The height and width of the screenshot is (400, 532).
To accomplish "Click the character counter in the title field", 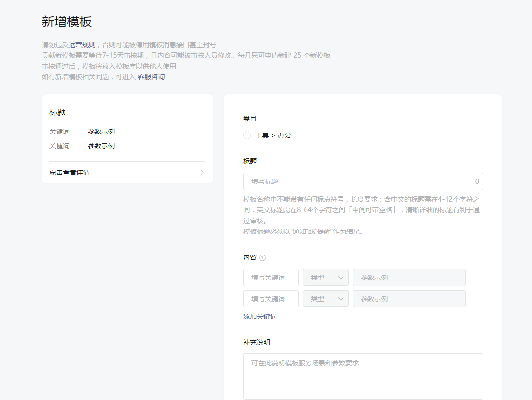I will [x=477, y=182].
